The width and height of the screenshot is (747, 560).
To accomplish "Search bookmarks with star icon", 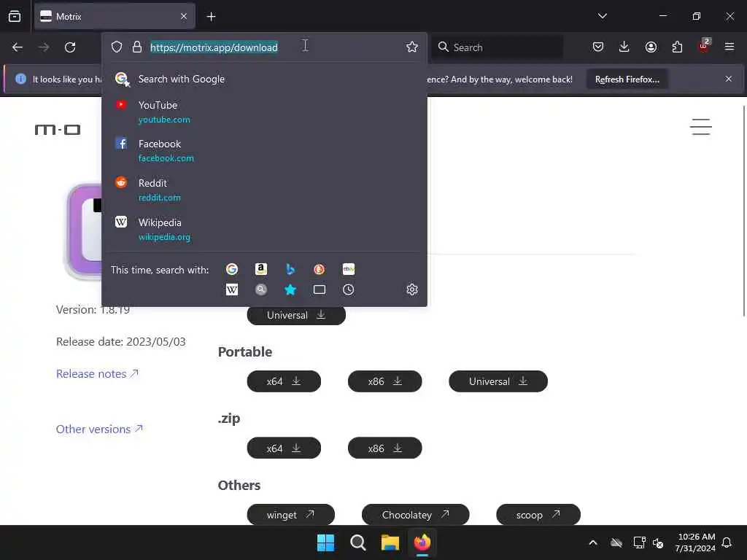I will (290, 289).
